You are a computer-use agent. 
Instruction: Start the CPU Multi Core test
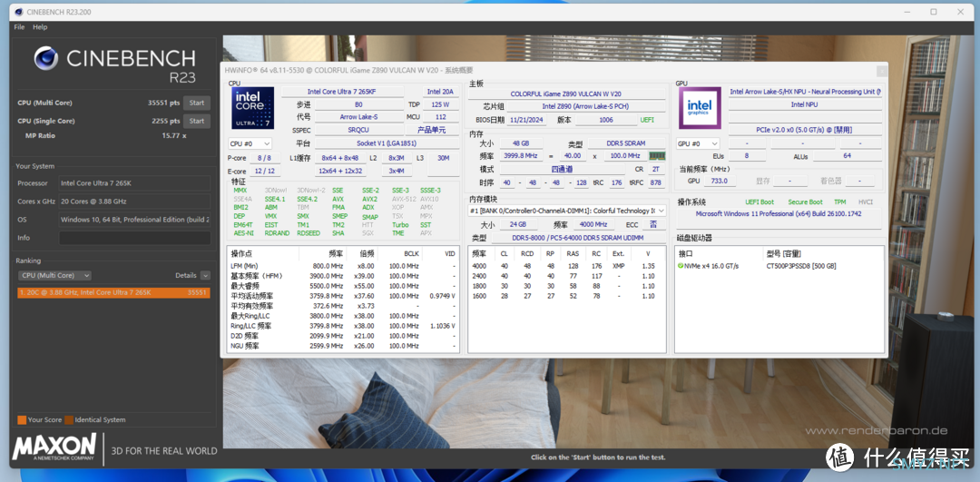point(196,103)
